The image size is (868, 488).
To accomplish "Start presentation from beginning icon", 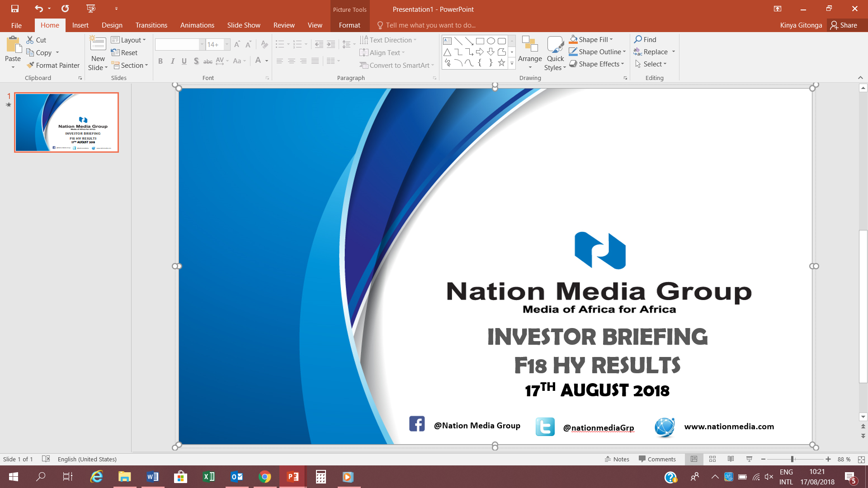I will coord(91,9).
